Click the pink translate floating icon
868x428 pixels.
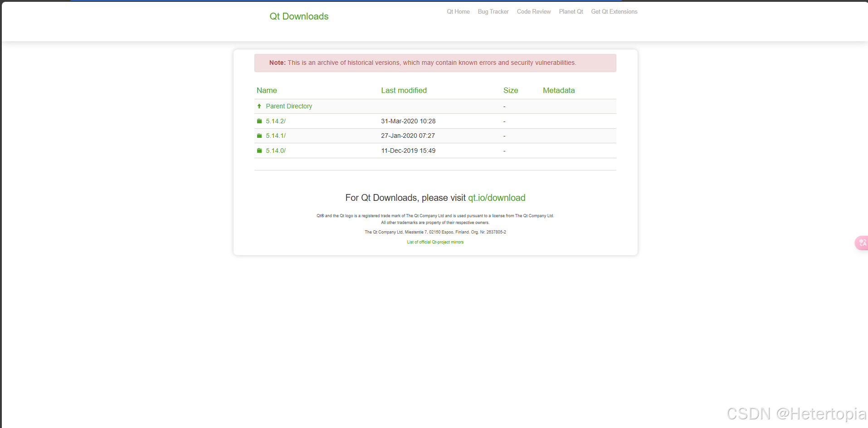coord(862,243)
